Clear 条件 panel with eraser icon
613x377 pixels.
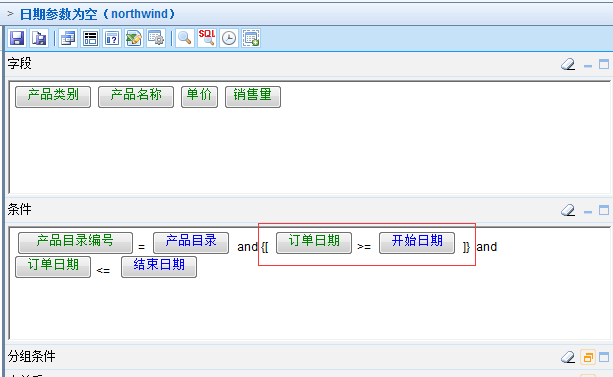[x=568, y=210]
